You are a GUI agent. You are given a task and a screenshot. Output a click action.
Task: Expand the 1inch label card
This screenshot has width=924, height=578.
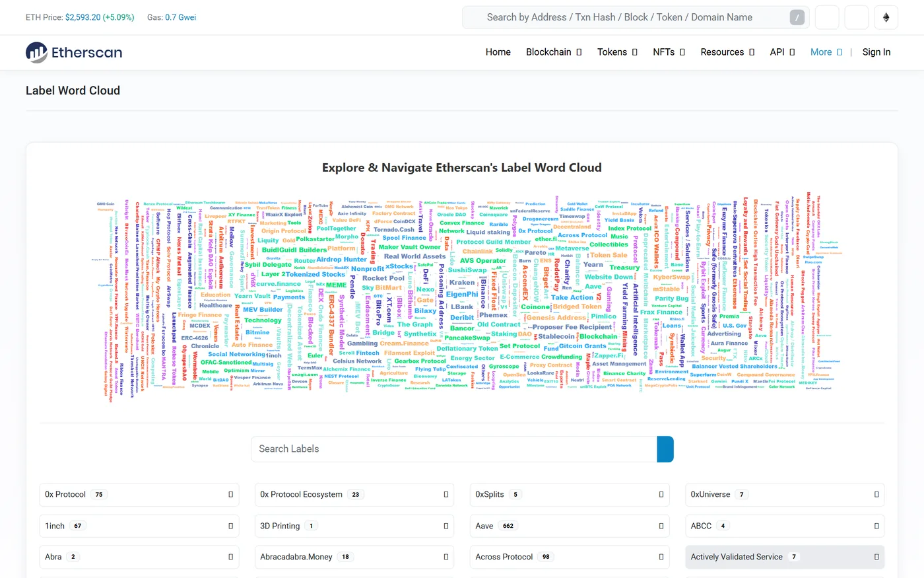139,526
